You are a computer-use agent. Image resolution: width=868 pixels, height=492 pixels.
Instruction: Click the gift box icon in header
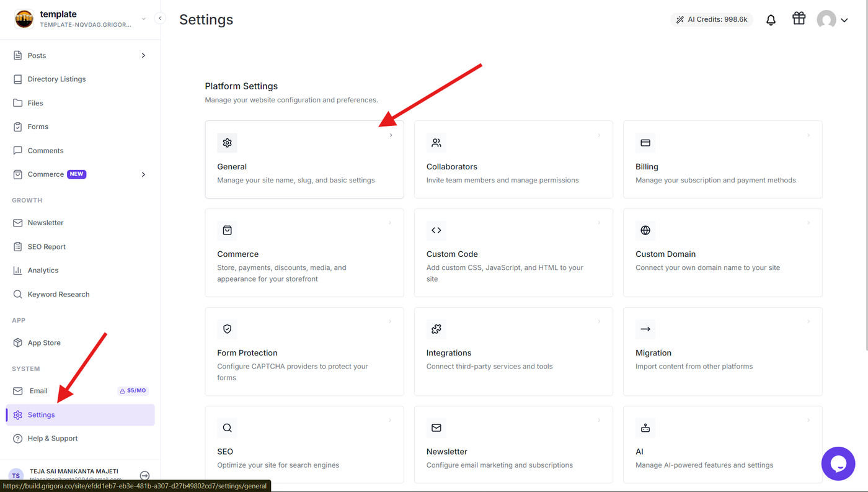[799, 19]
